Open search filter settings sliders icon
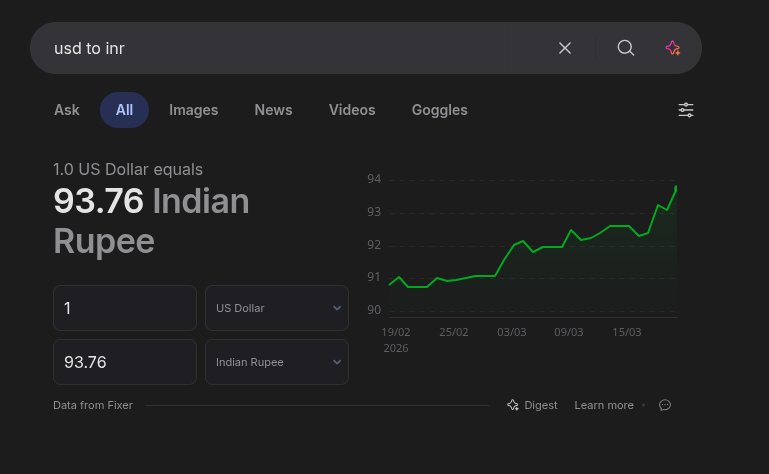The width and height of the screenshot is (769, 474). pos(686,110)
